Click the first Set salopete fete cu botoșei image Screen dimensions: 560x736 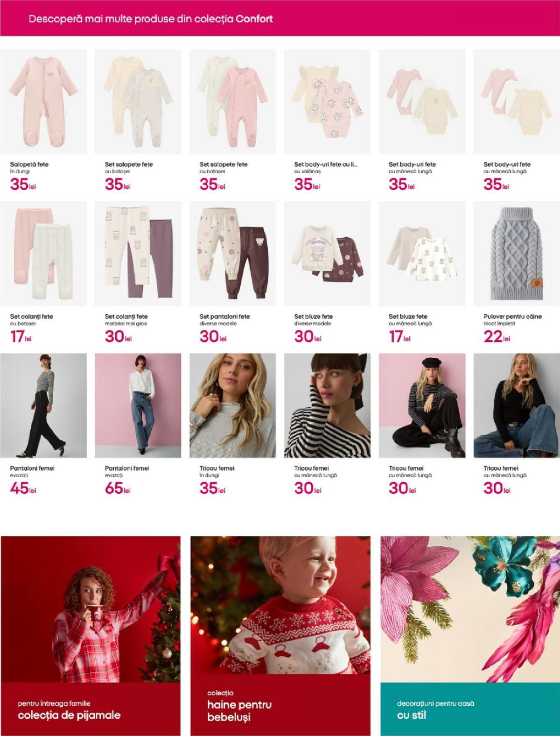[138, 102]
